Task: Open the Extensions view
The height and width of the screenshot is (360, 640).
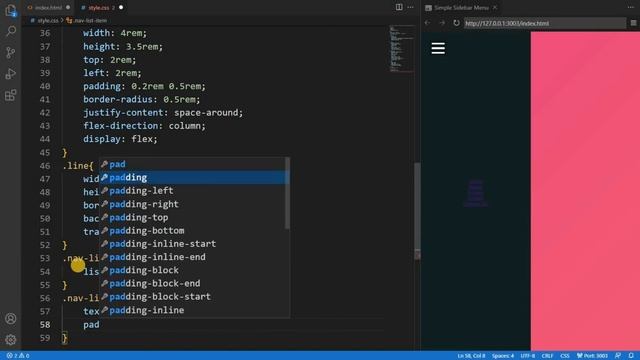Action: pos(11,95)
